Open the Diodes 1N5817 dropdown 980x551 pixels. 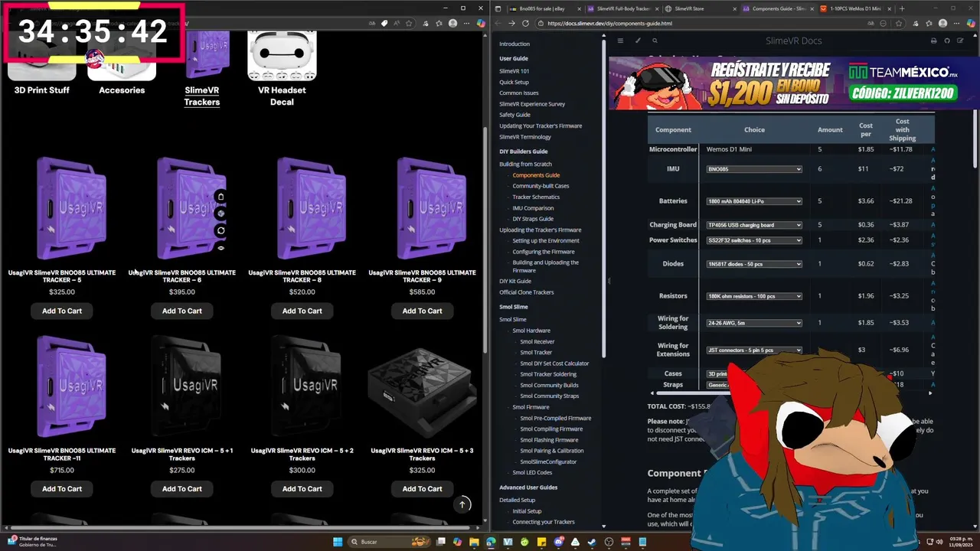click(x=754, y=264)
